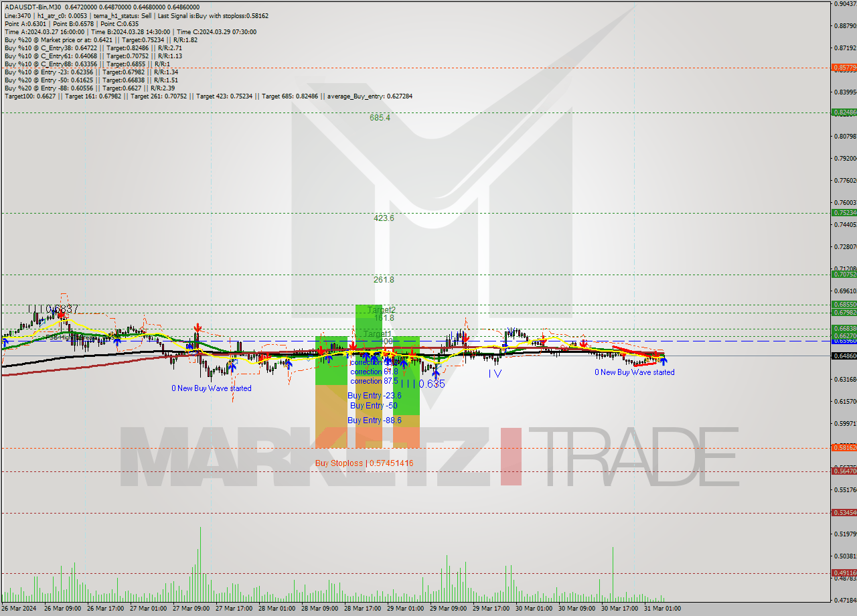This screenshot has height=616, width=857.
Task: Click the Target2 label
Action: 382,310
